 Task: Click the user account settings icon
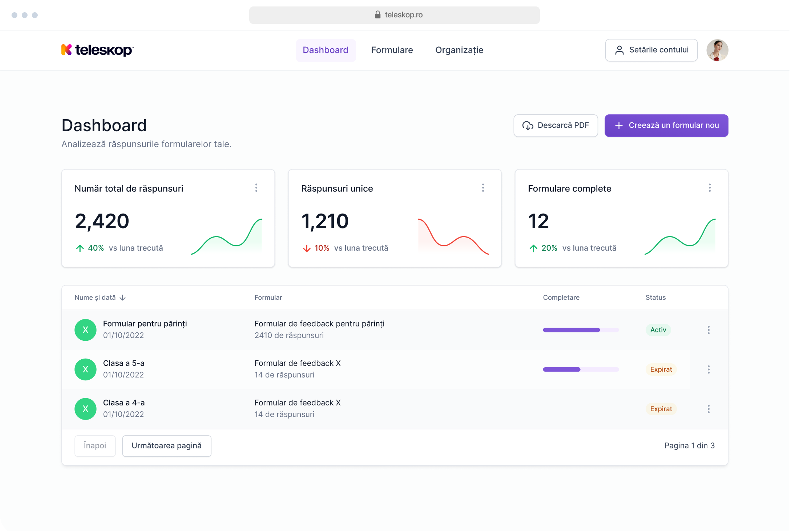click(620, 50)
